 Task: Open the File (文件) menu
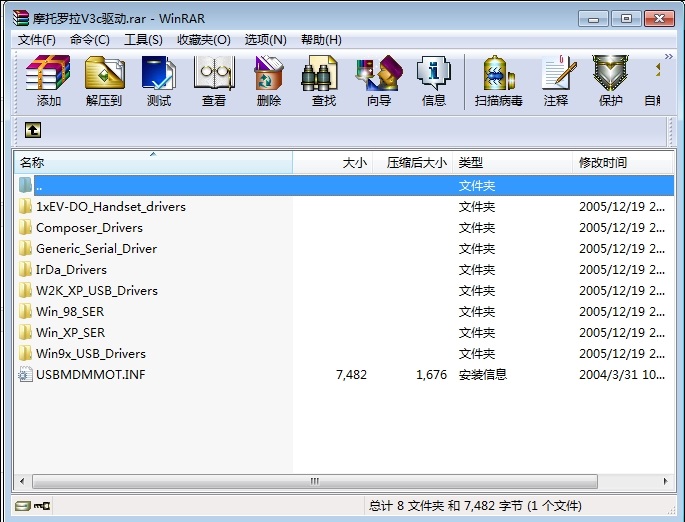37,40
